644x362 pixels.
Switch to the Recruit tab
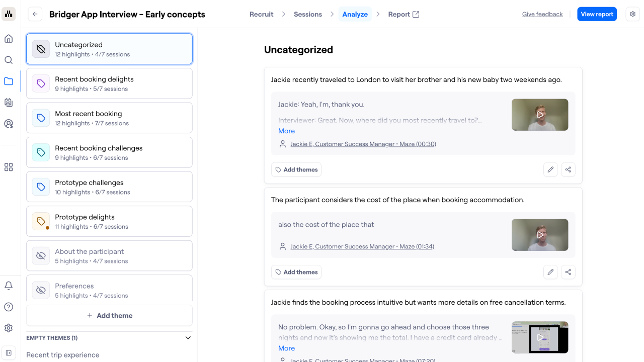click(262, 14)
